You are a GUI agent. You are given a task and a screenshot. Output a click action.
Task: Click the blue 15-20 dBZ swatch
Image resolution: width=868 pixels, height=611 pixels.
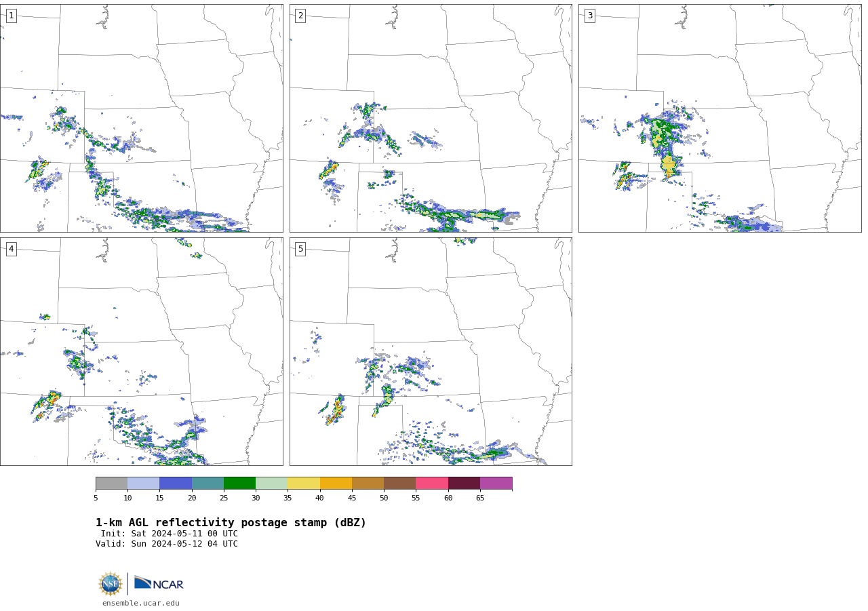[x=176, y=484]
